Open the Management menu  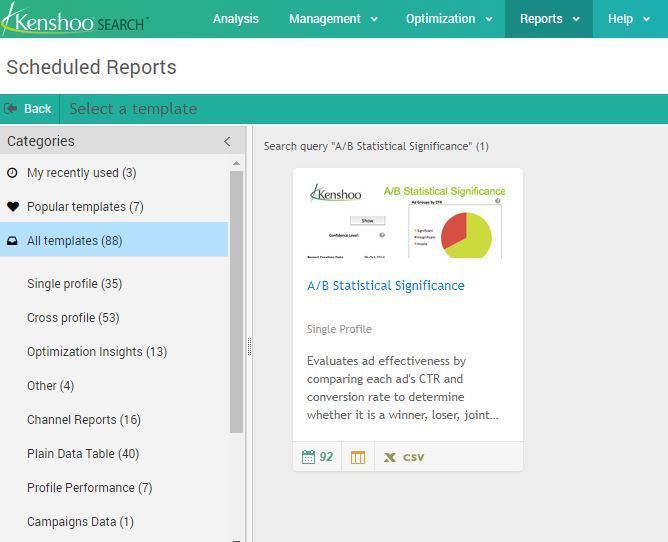[325, 19]
